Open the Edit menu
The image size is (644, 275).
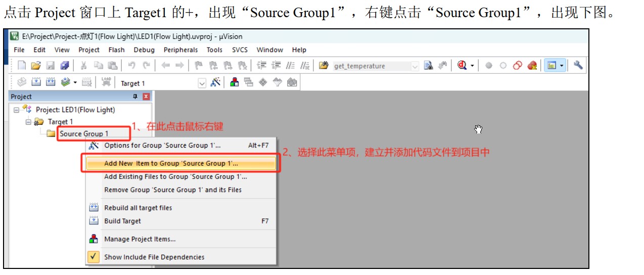coord(39,50)
